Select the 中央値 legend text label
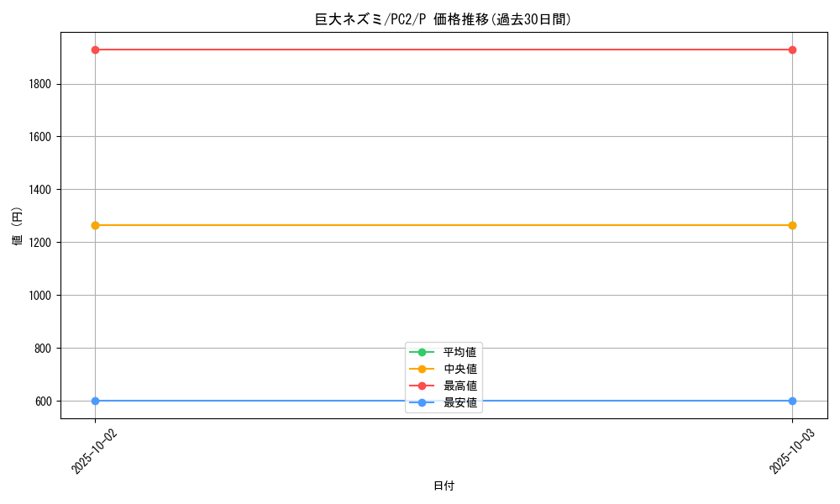Image resolution: width=840 pixels, height=504 pixels. [x=460, y=369]
